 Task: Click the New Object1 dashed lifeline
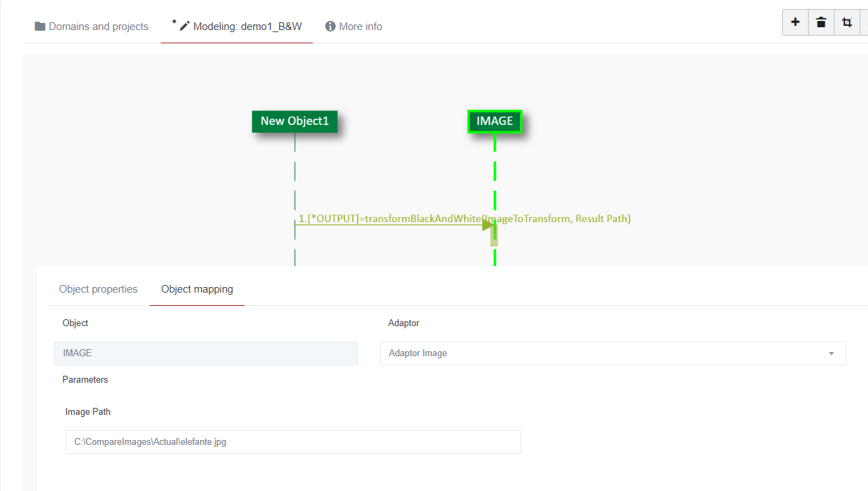(x=294, y=175)
